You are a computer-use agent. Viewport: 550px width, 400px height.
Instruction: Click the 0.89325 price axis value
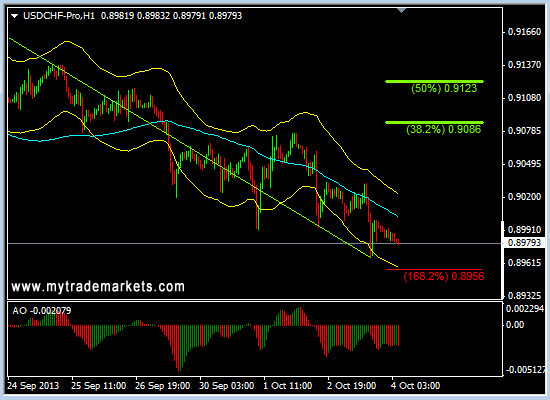coord(525,296)
